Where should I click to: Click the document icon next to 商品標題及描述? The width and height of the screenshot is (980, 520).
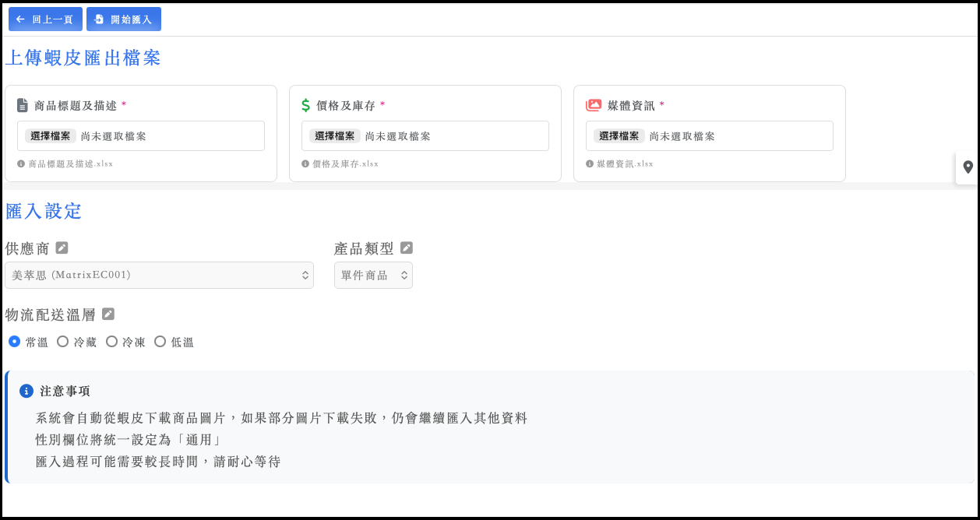click(23, 105)
